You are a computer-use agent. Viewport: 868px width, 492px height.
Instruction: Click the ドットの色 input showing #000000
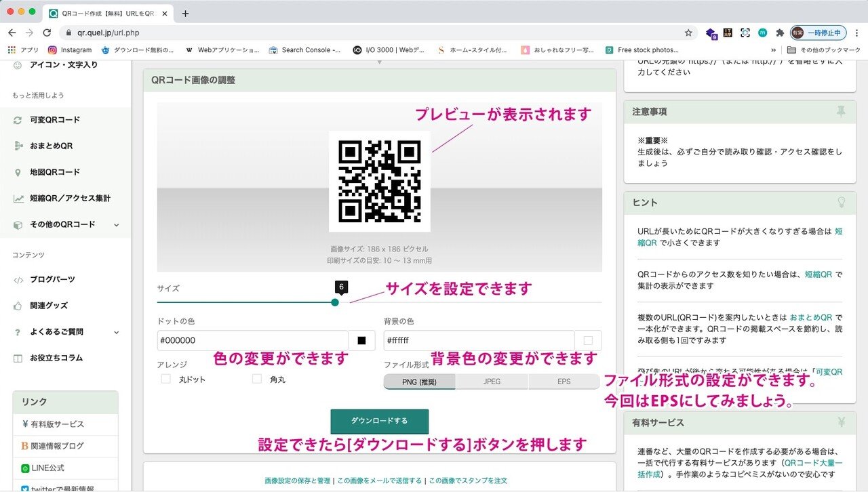(x=251, y=340)
